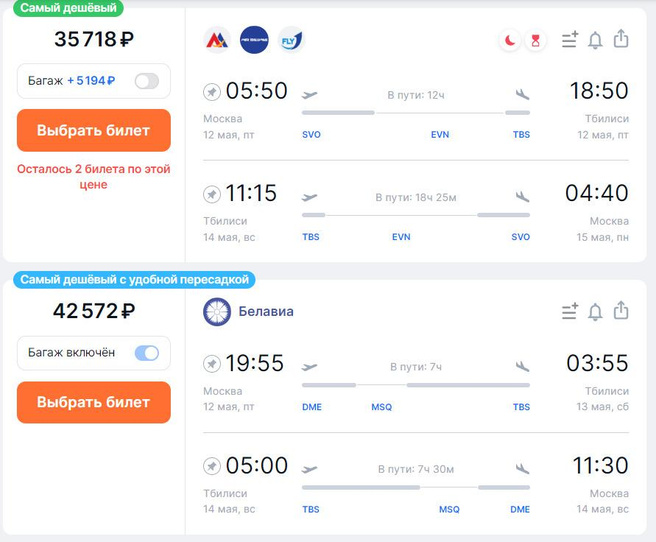Pin the 19:55 Belavia departure flight
The height and width of the screenshot is (542, 656).
(x=212, y=364)
